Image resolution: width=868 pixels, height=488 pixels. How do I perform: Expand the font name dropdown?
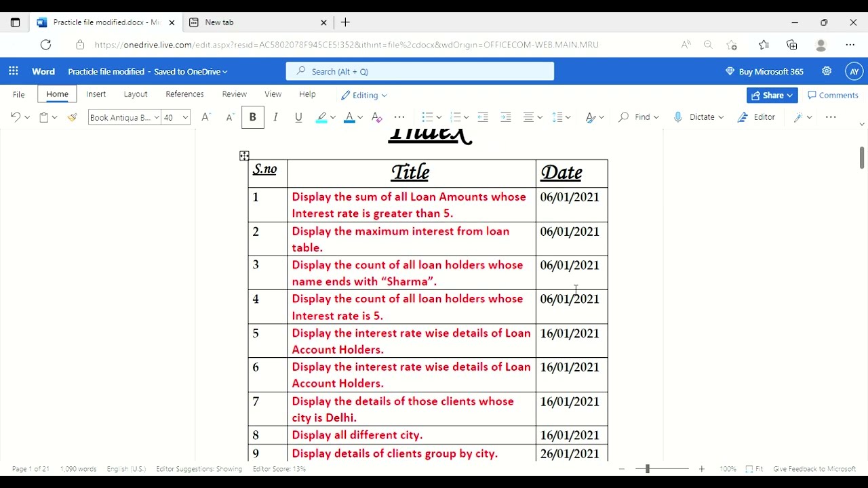click(x=156, y=117)
